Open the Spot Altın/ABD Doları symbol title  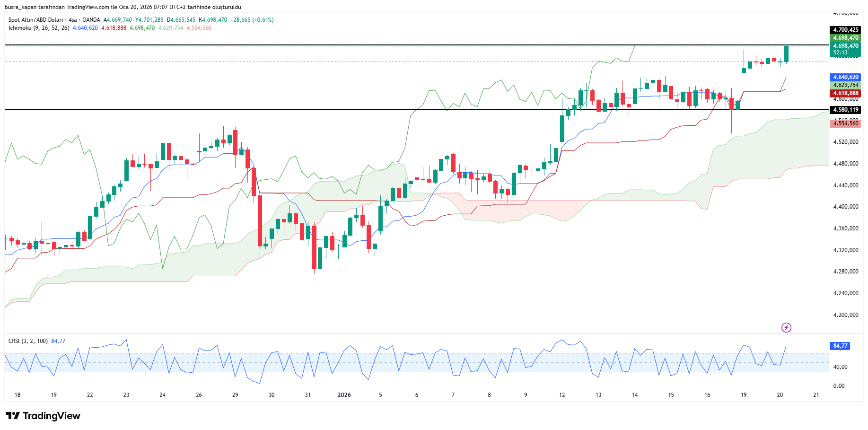coord(35,20)
